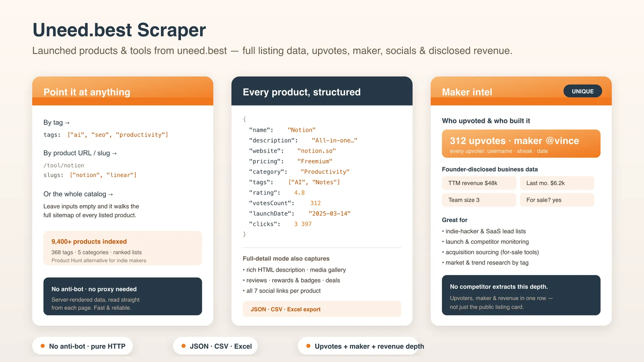
Task: Click 'Full-detail mode also captures' heading
Action: 286,258
